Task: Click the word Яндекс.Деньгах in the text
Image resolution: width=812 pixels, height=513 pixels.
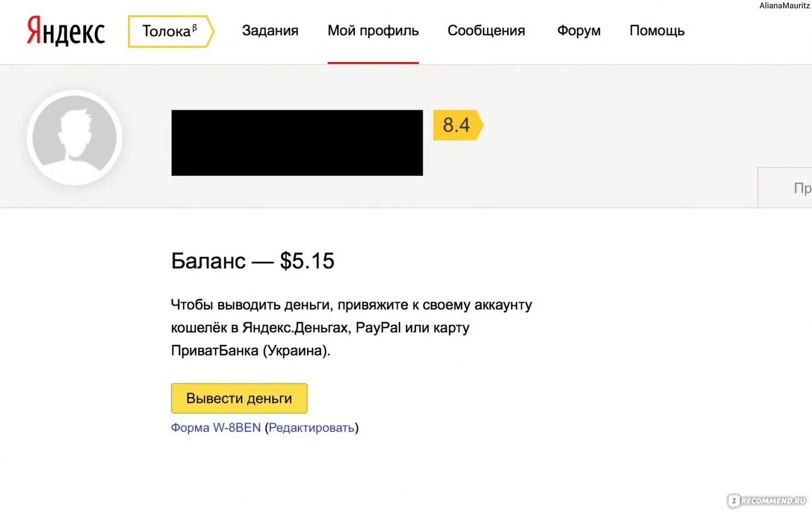Action: pos(295,328)
